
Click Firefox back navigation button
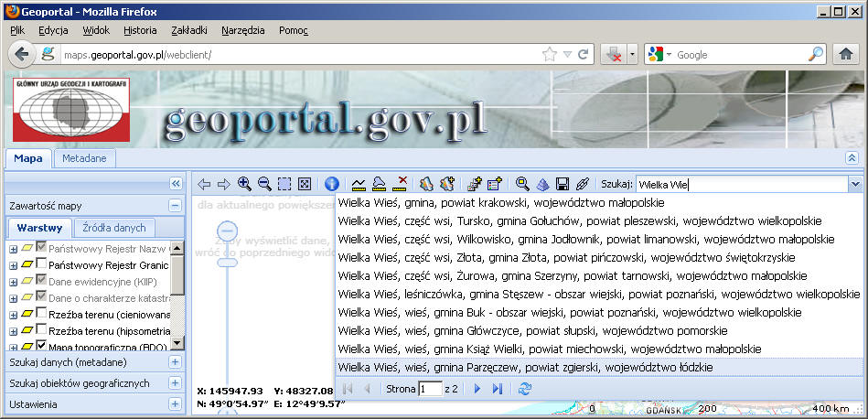pos(22,54)
